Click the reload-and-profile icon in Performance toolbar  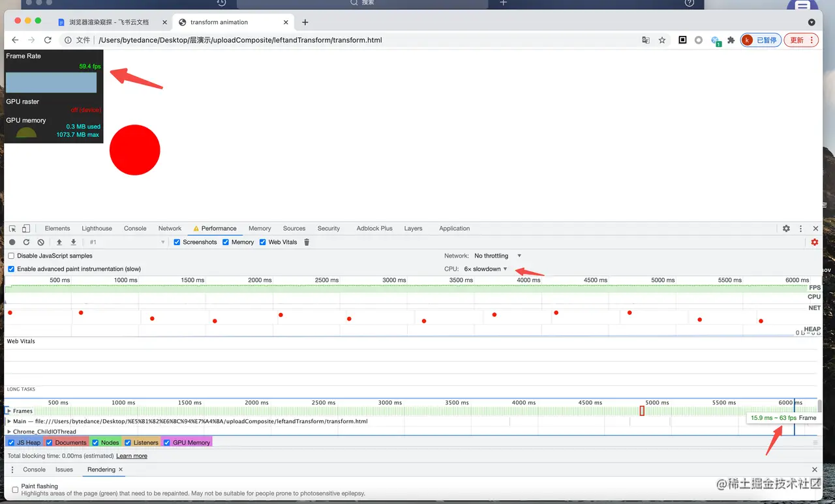(26, 242)
